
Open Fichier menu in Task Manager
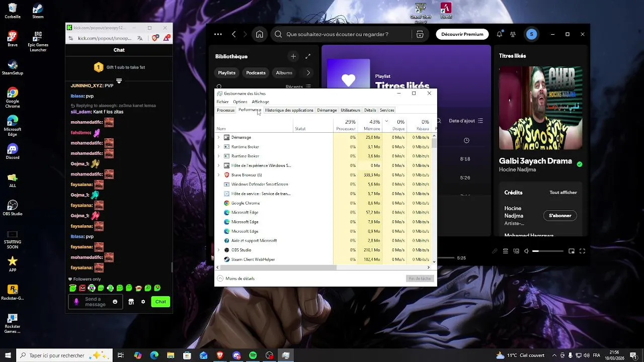coord(222,102)
